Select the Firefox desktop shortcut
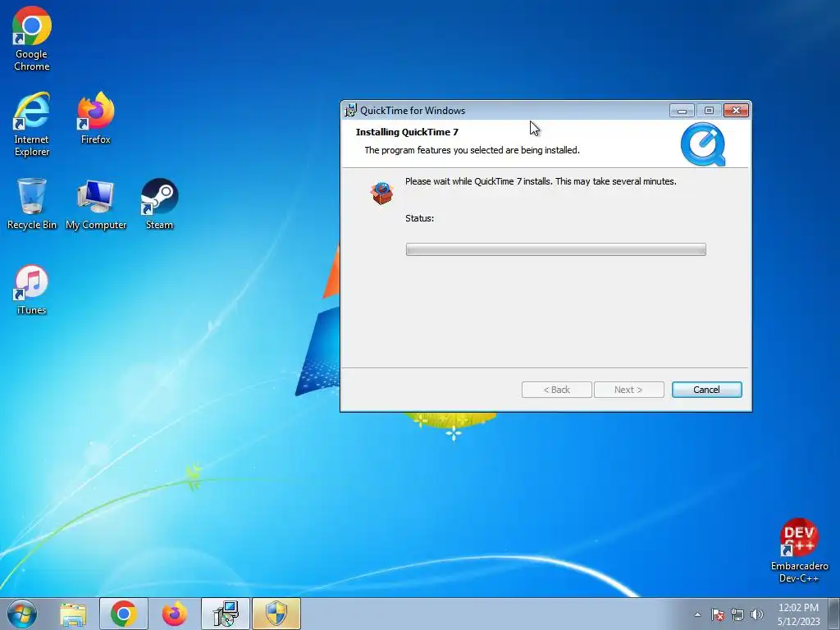 coord(96,118)
